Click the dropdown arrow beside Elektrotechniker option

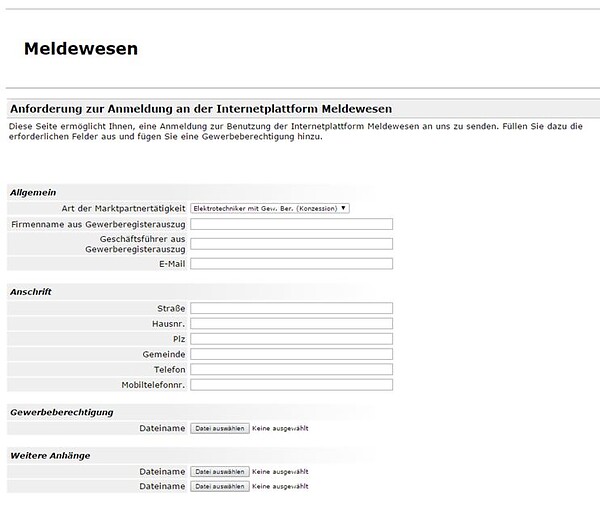(x=343, y=208)
